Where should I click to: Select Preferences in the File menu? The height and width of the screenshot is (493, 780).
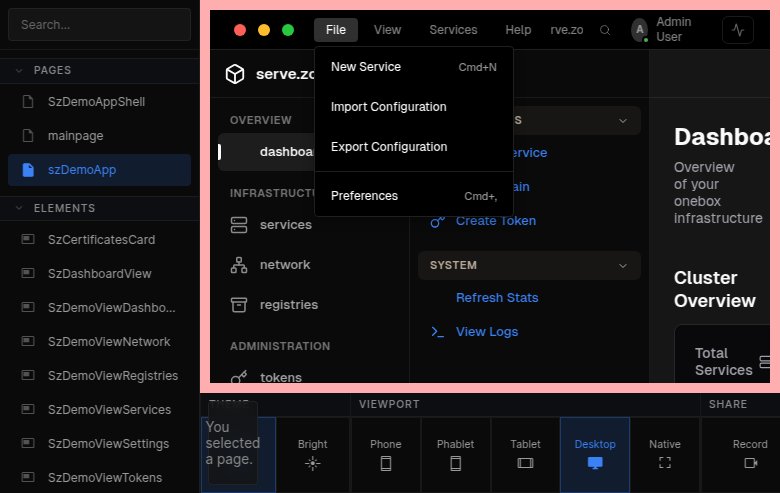pyautogui.click(x=364, y=196)
